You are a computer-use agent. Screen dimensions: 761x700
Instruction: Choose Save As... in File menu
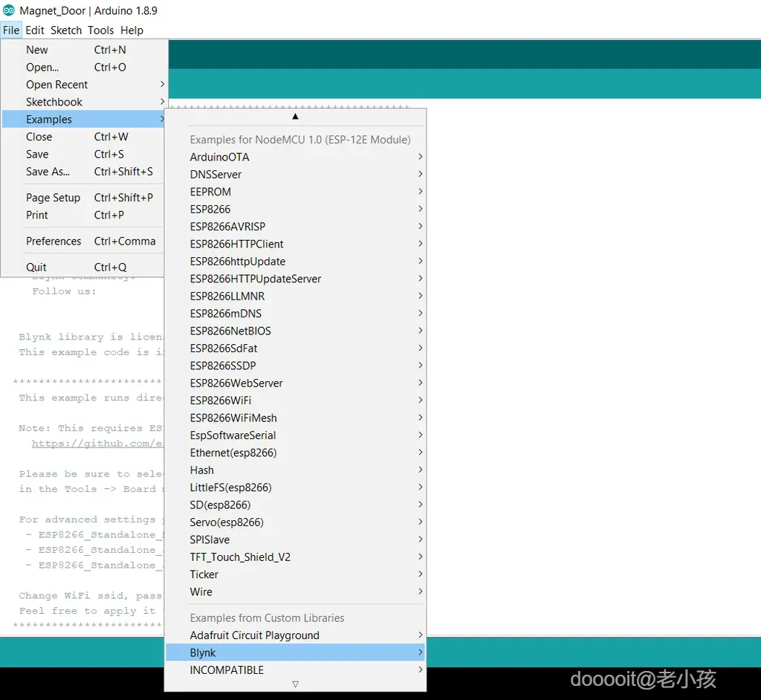[x=83, y=172]
